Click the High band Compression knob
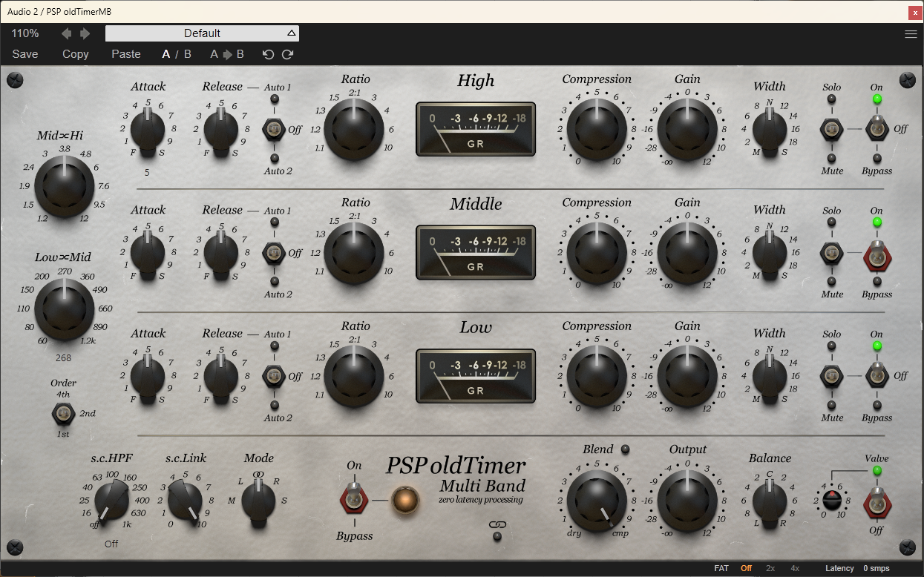This screenshot has width=924, height=577. [597, 130]
